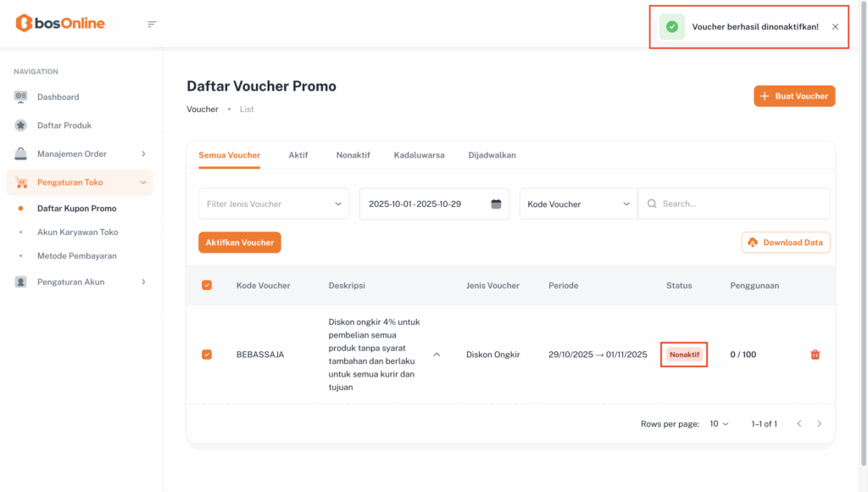The width and height of the screenshot is (868, 492).
Task: Click the Daftar Produk star icon
Action: [x=21, y=126]
